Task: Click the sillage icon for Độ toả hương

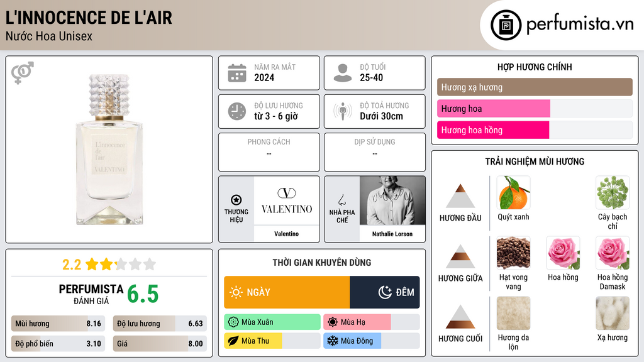Action: tap(343, 111)
